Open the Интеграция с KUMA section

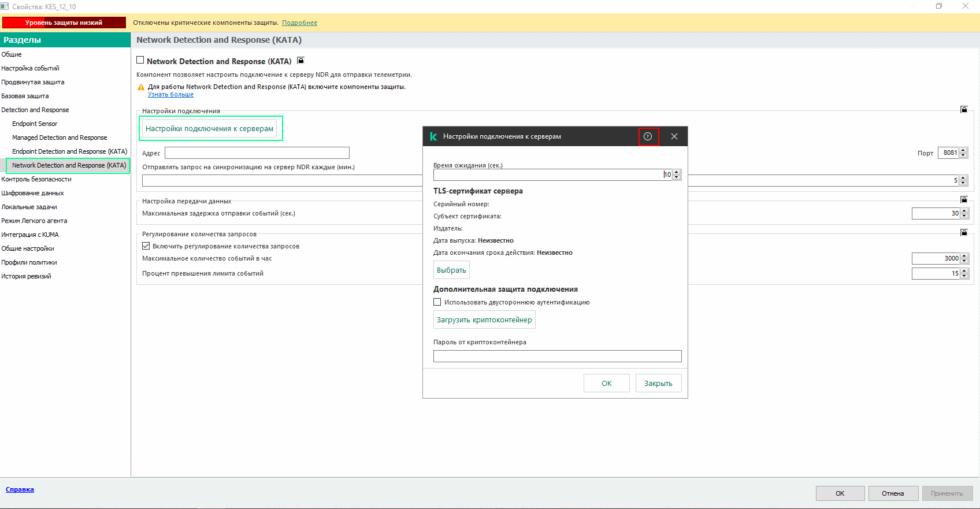coord(30,235)
